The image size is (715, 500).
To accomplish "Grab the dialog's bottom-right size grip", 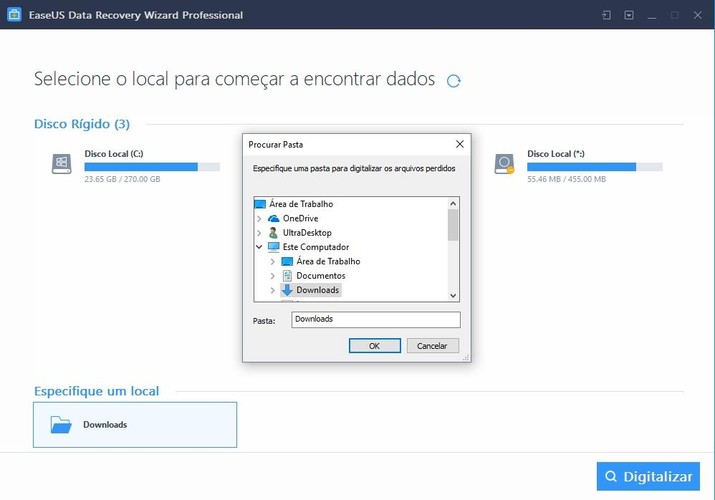I will click(x=466, y=358).
